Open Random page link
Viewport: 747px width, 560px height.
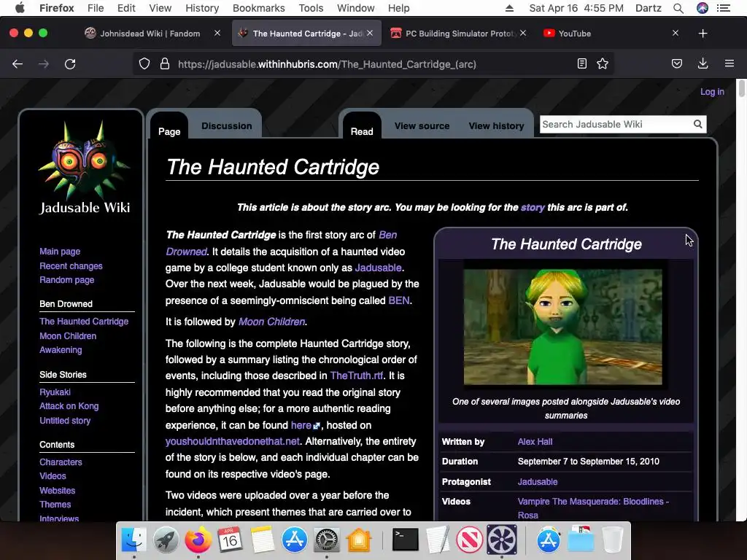click(x=66, y=279)
